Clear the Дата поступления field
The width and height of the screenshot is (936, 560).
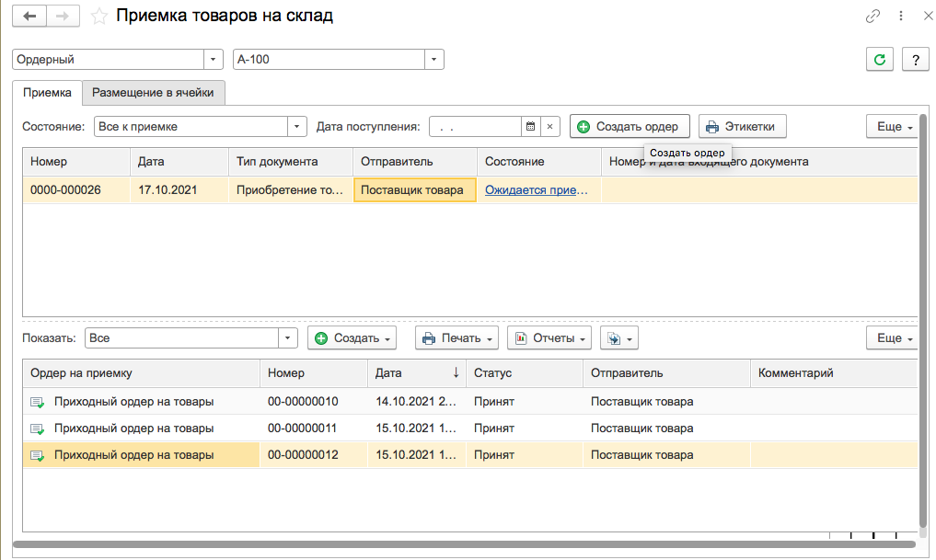(549, 126)
